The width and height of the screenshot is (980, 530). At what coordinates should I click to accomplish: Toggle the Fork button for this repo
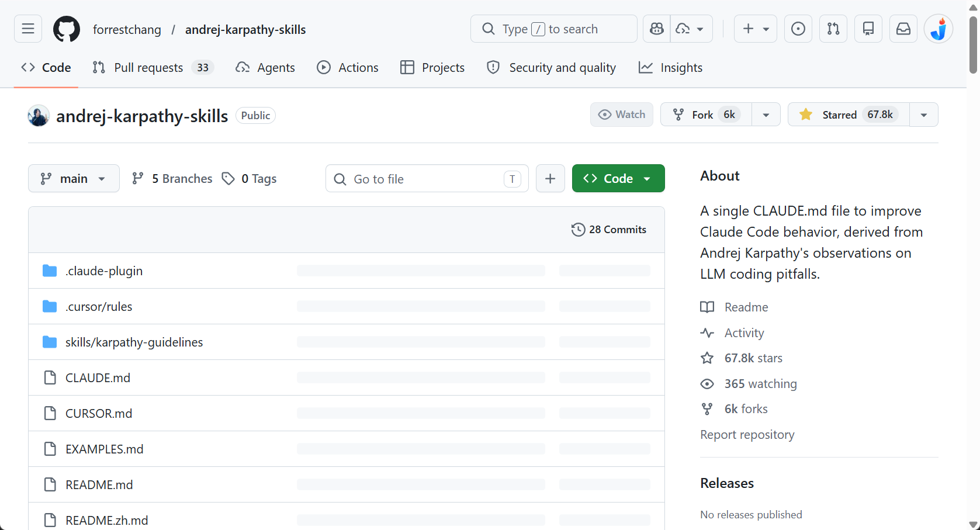(704, 115)
